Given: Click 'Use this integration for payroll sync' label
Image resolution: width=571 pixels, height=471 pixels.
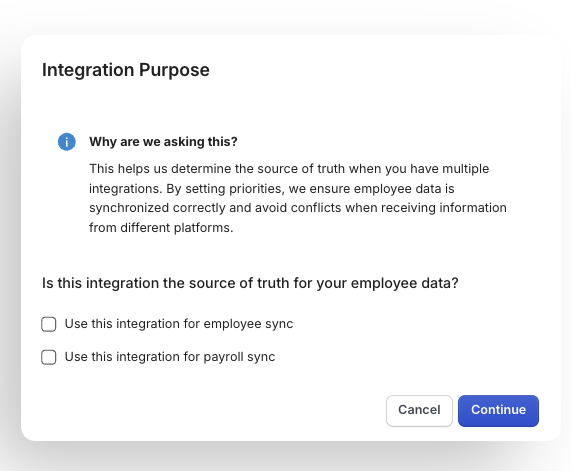Looking at the screenshot, I should (170, 357).
